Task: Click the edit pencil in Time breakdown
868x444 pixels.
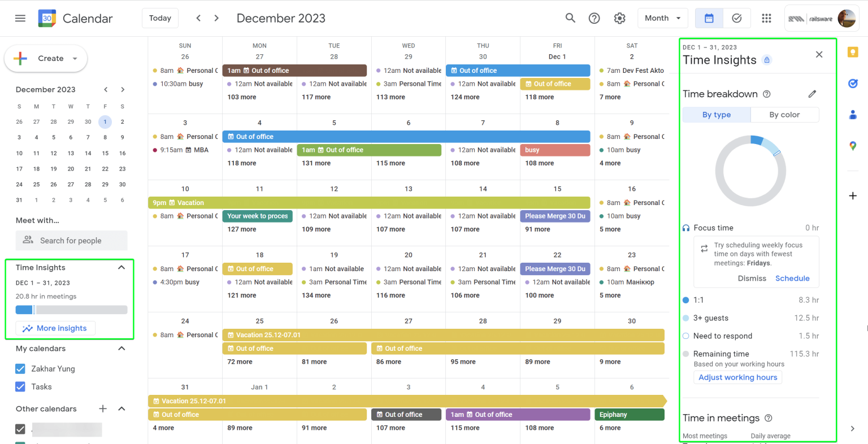Action: [812, 94]
